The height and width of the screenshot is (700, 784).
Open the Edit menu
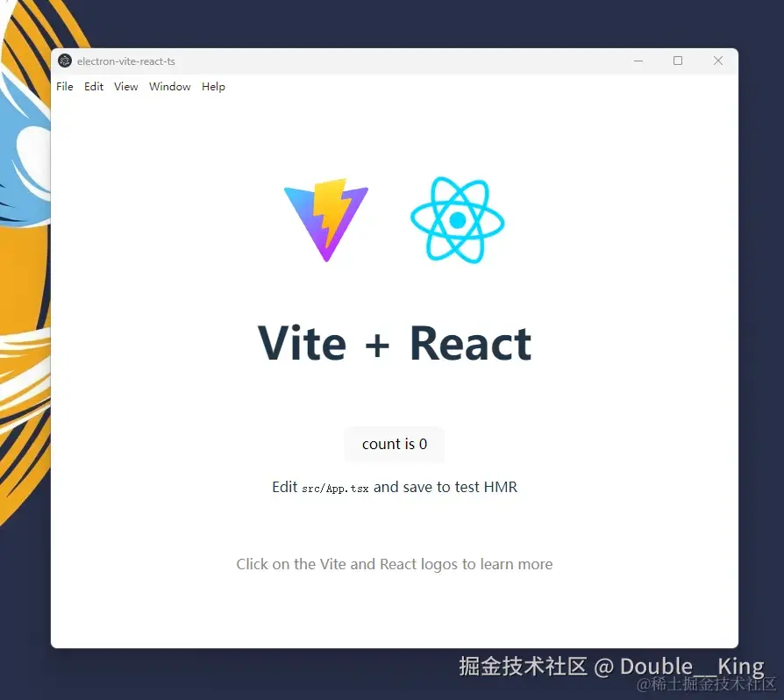[94, 87]
